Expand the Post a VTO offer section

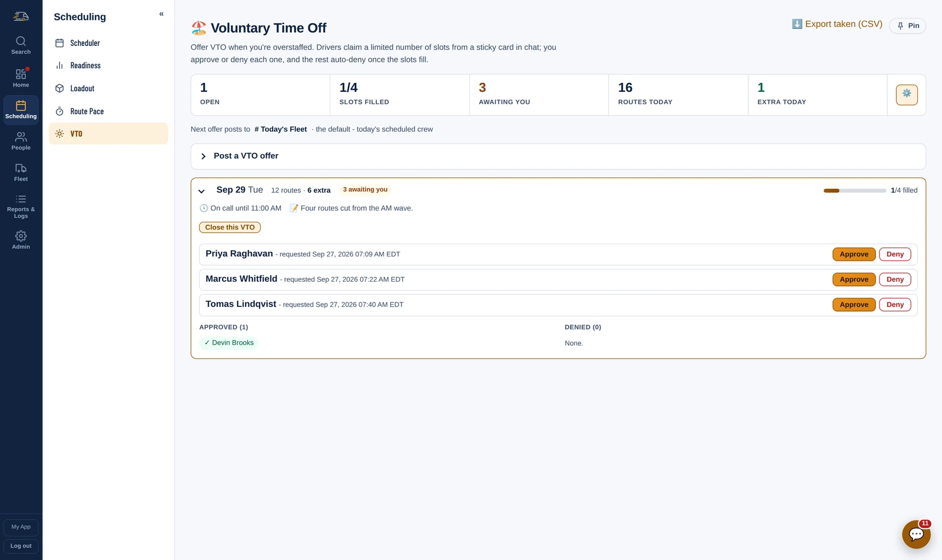tap(558, 156)
